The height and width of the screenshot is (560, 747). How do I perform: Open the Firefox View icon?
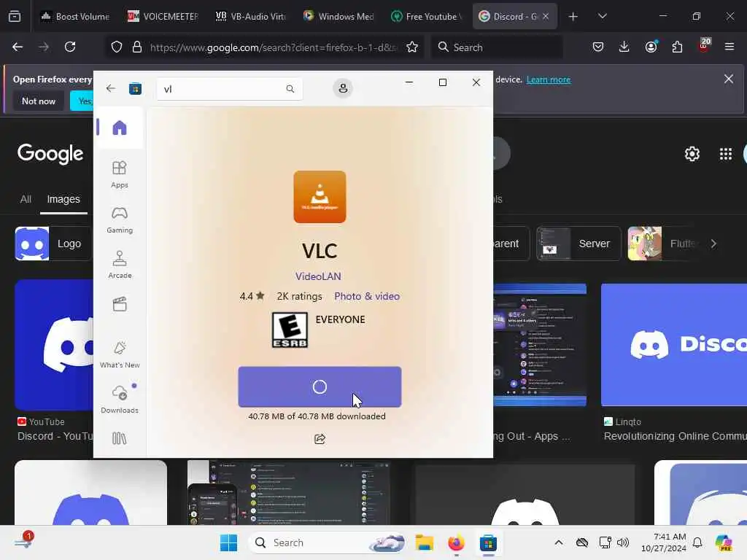pos(15,16)
